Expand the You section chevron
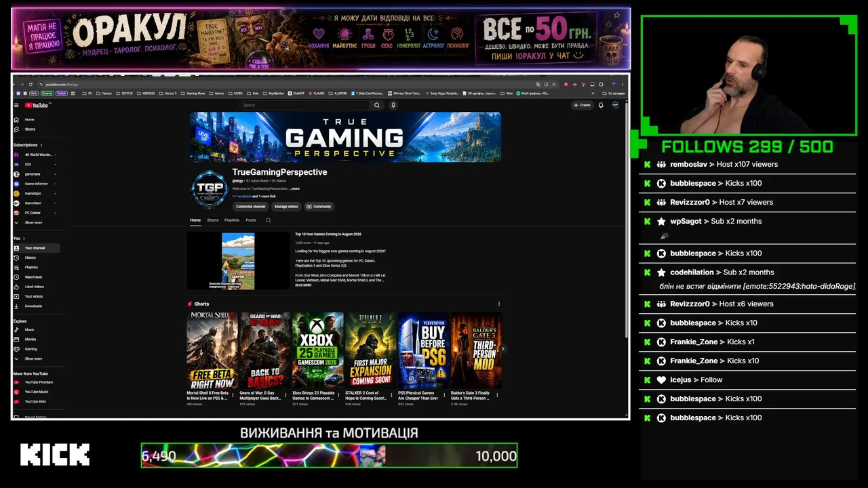The width and height of the screenshot is (868, 488). [x=24, y=239]
